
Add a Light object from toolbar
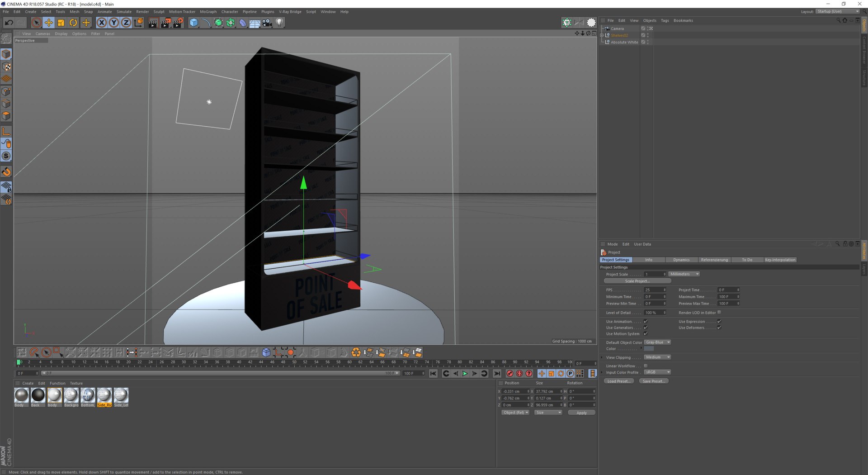tap(279, 23)
